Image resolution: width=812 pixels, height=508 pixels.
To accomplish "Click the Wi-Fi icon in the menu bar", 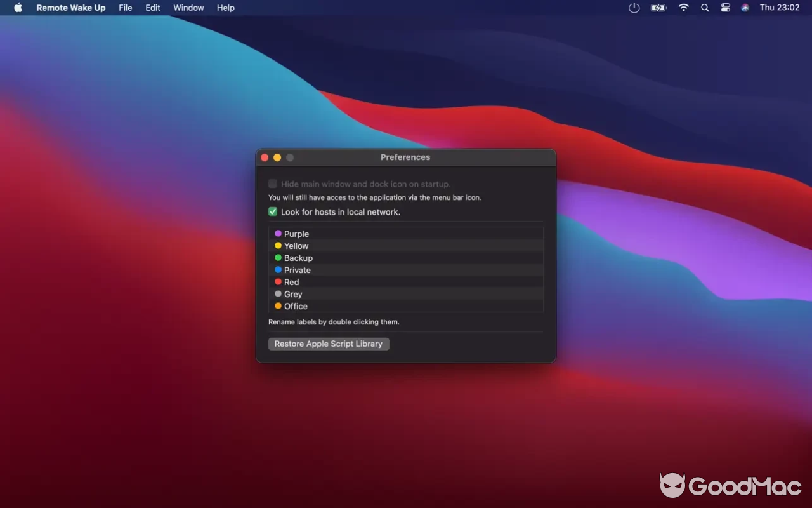I will click(x=683, y=8).
